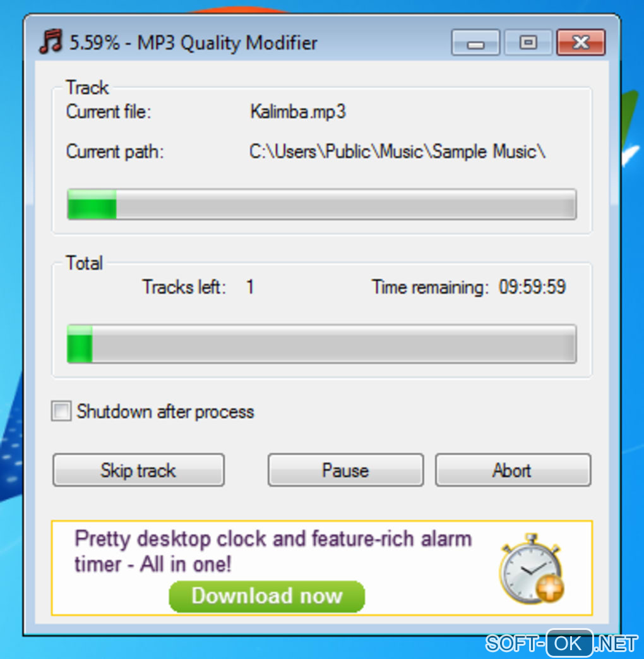This screenshot has width=644, height=659.
Task: Select the Kalimba.mp3 current file name
Action: click(298, 112)
